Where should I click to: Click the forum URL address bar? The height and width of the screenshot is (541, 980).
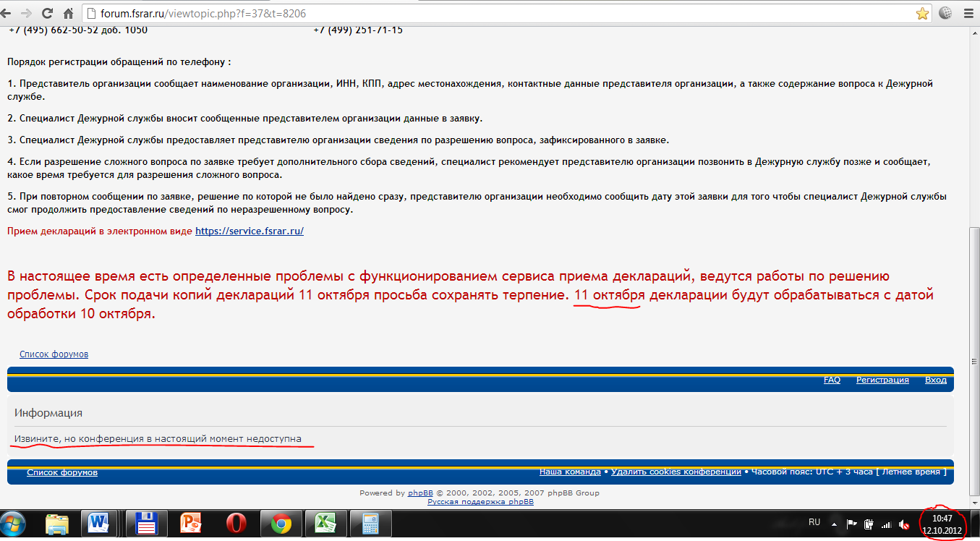pos(434,13)
